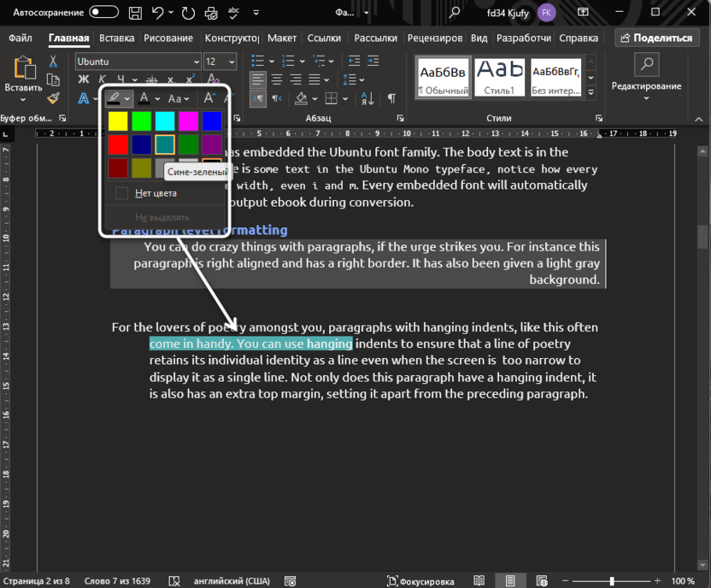The height and width of the screenshot is (588, 711).
Task: Enable strikethrough formatting
Action: (151, 79)
